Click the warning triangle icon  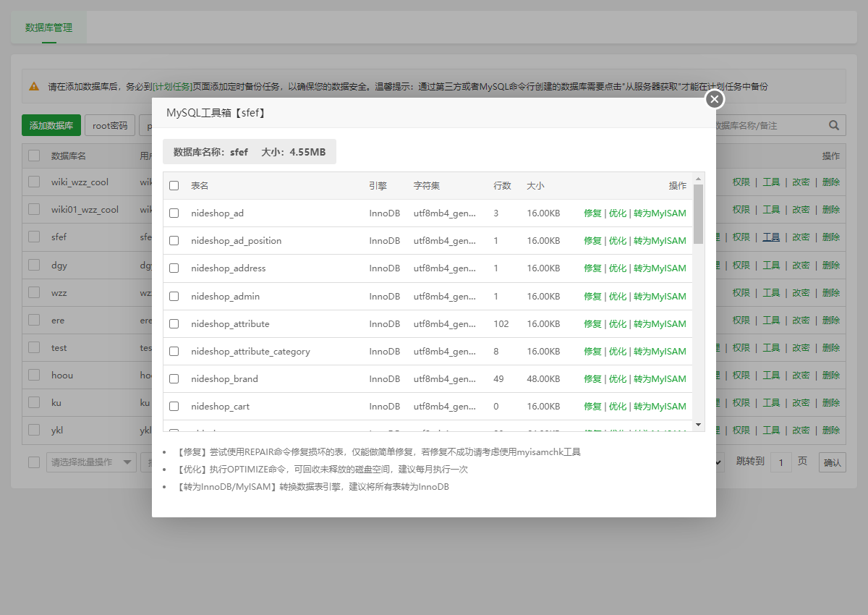[x=34, y=86]
